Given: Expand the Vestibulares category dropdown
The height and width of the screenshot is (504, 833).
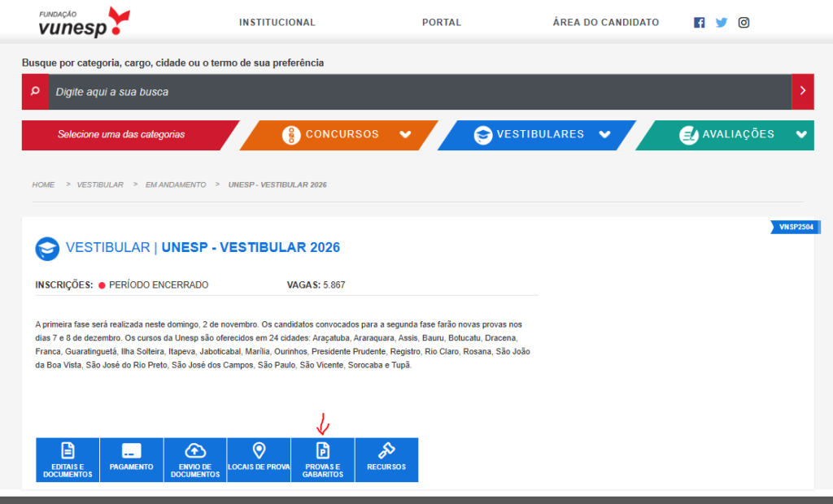Looking at the screenshot, I should (x=604, y=135).
